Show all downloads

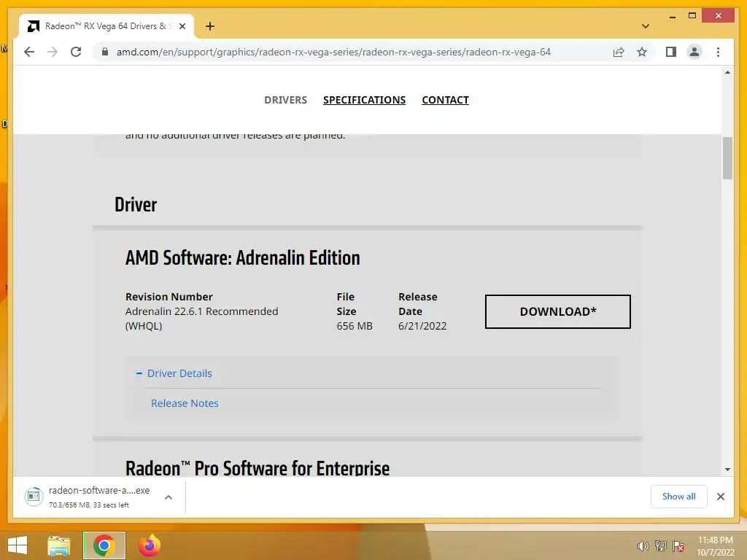(678, 496)
